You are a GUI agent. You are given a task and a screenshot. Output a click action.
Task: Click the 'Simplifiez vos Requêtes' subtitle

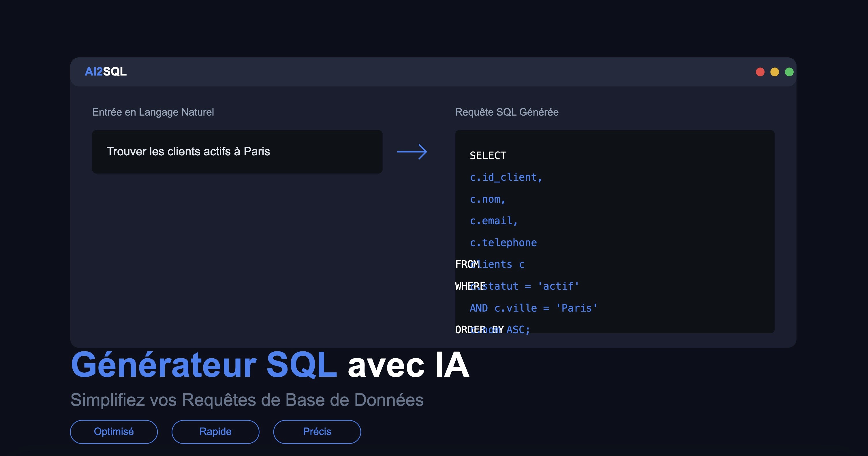pos(247,400)
